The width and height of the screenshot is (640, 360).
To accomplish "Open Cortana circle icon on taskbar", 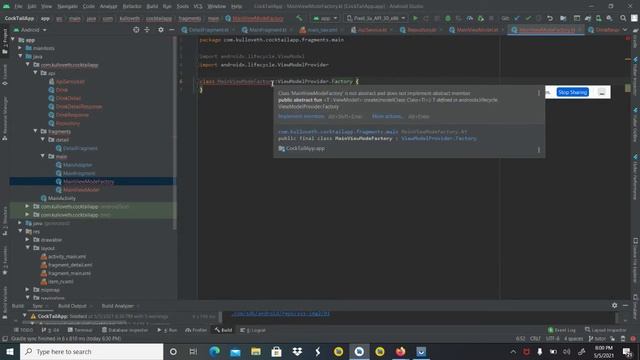I will (173, 351).
